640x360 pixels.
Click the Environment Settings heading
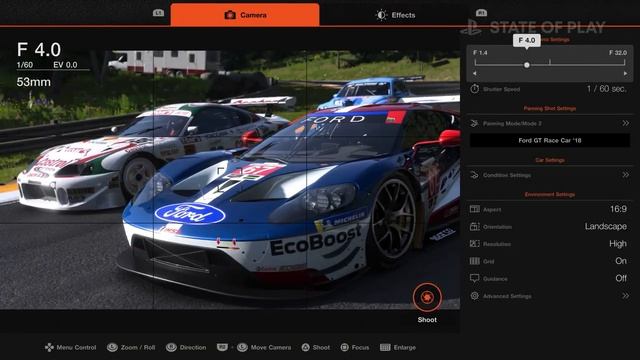pos(550,194)
